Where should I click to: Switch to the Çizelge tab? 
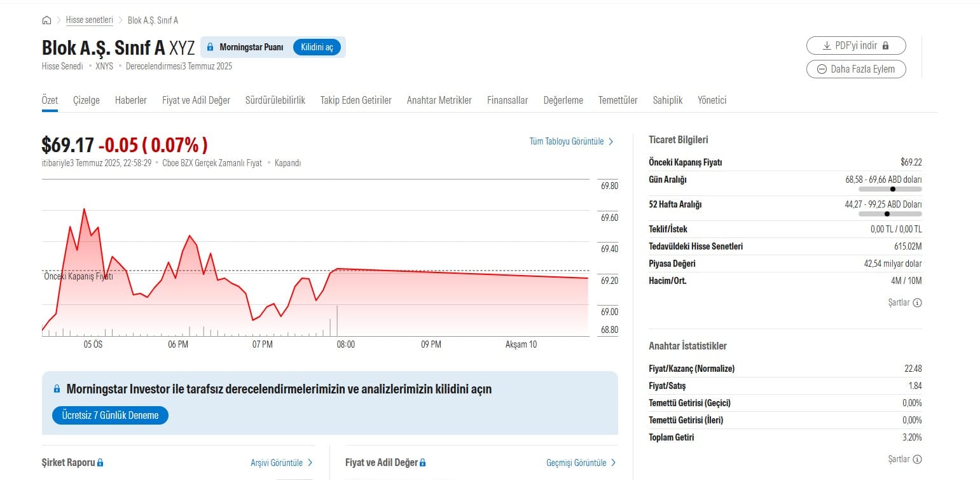[86, 100]
